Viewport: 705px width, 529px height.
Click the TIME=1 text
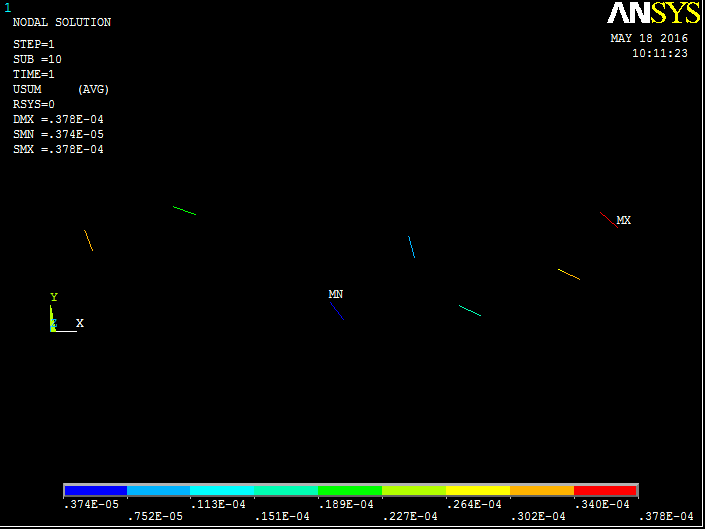coord(34,74)
